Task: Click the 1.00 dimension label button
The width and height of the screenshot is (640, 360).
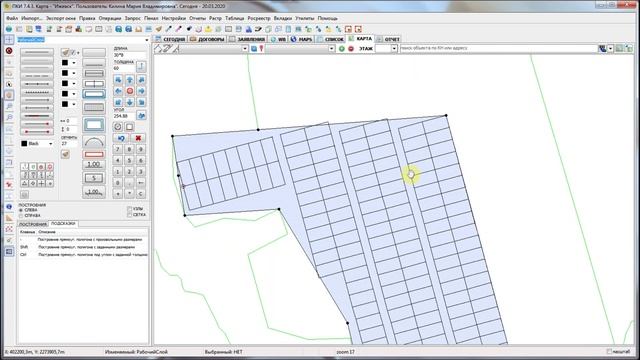Action: coord(94,164)
